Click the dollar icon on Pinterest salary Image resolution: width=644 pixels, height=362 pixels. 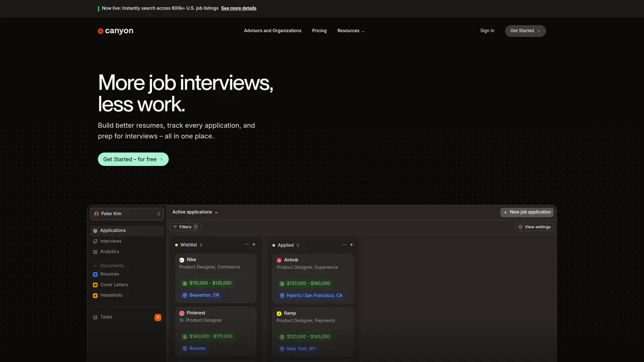[185, 337]
